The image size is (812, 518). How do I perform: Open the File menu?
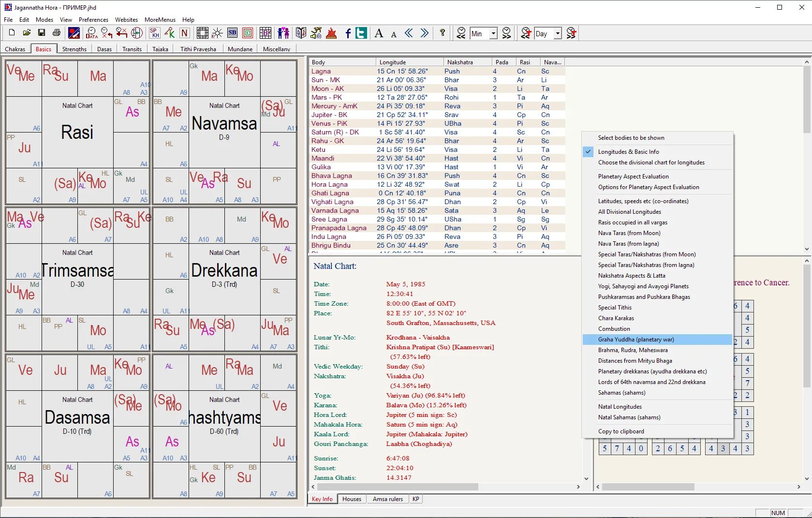[8, 20]
